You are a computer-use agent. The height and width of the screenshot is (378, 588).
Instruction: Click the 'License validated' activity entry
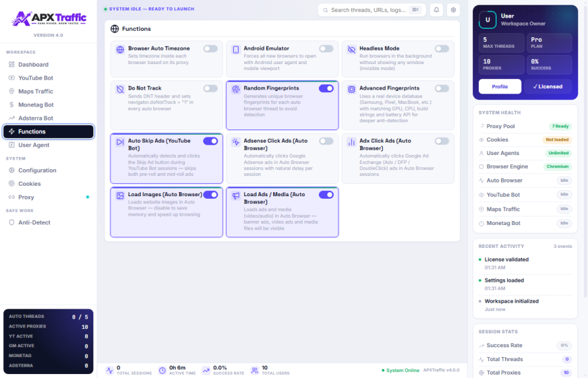click(x=525, y=263)
